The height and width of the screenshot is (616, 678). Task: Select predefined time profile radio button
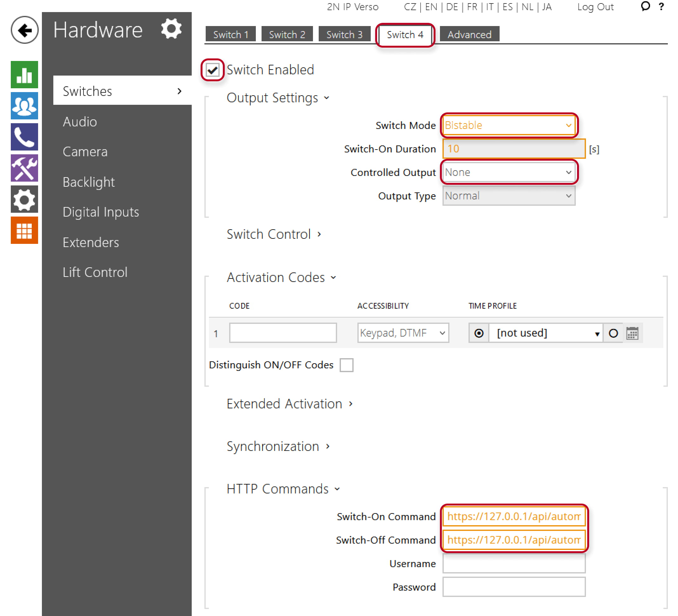point(479,333)
